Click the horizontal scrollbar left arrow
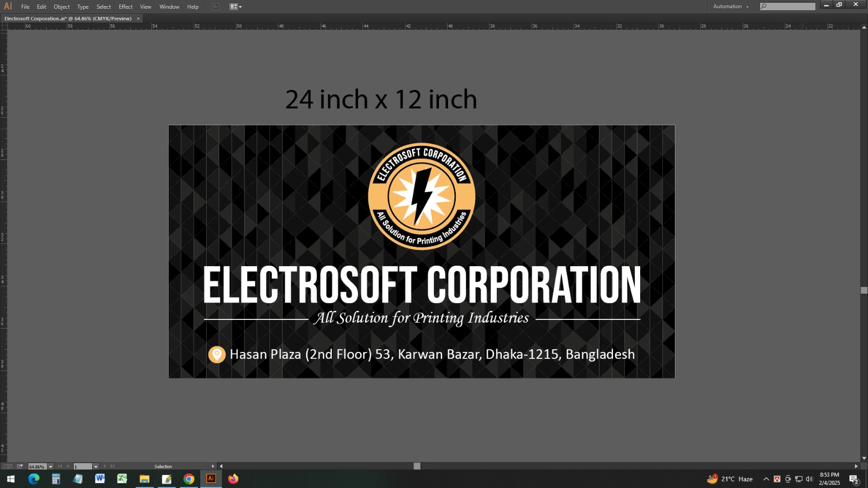The image size is (868, 488). (221, 466)
